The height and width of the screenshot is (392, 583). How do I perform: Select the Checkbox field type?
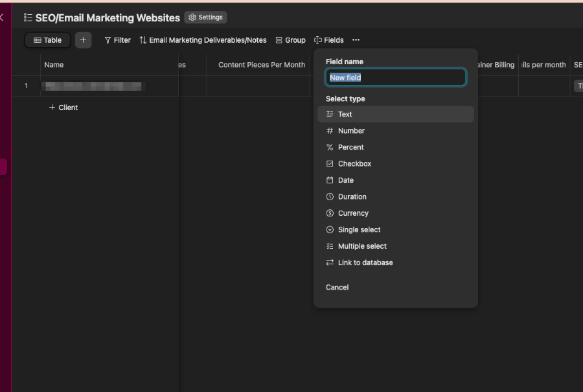[x=354, y=164]
